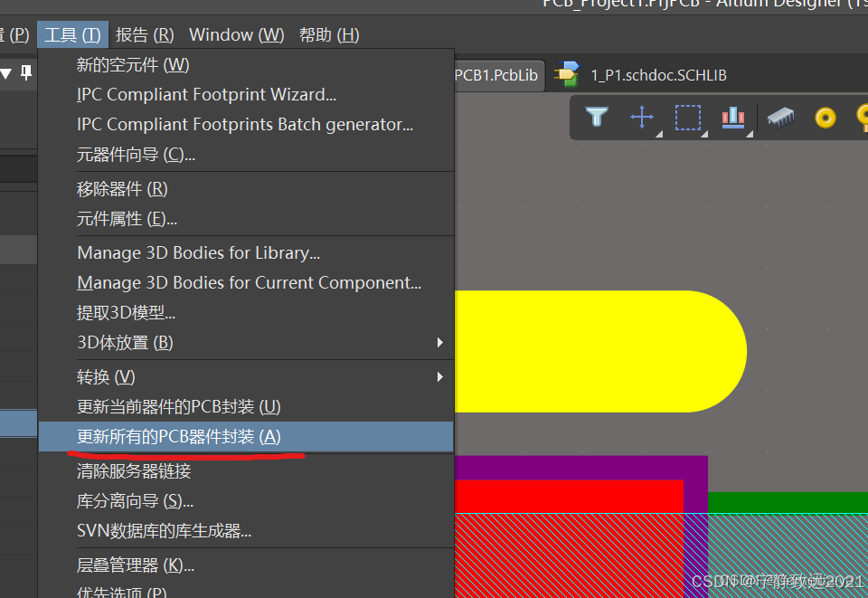Expand the left panel dropdown triangle
Viewport: 868px width, 598px height.
[6, 73]
